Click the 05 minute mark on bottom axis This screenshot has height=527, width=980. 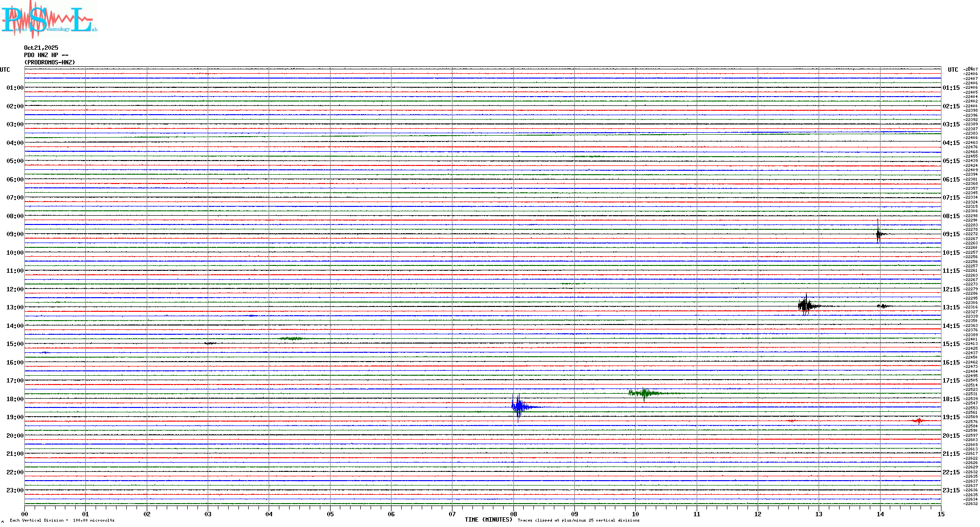(x=330, y=514)
